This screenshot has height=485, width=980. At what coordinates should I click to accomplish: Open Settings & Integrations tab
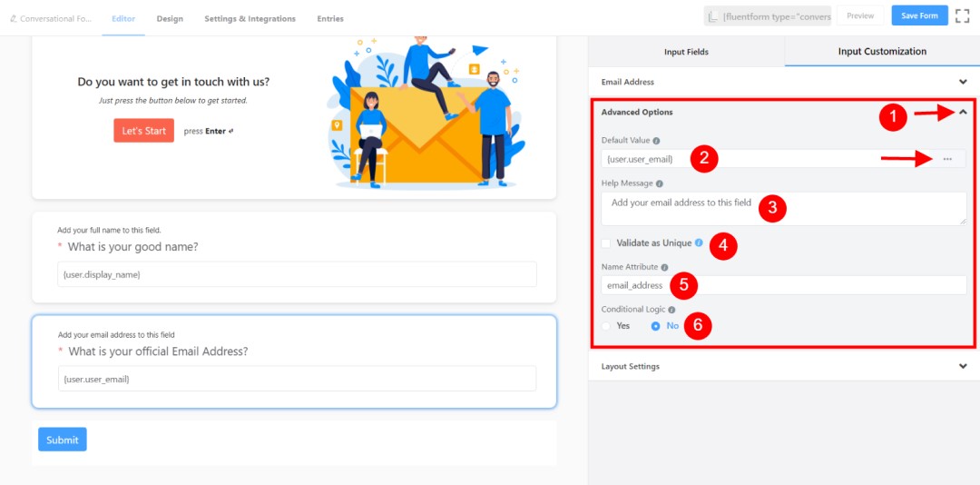pyautogui.click(x=250, y=19)
